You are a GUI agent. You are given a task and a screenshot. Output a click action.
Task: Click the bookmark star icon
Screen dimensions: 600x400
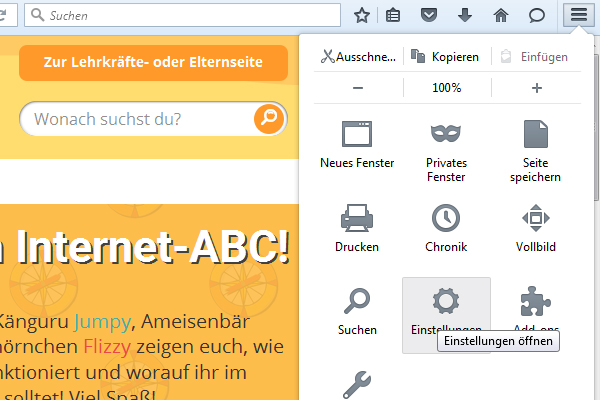[362, 15]
